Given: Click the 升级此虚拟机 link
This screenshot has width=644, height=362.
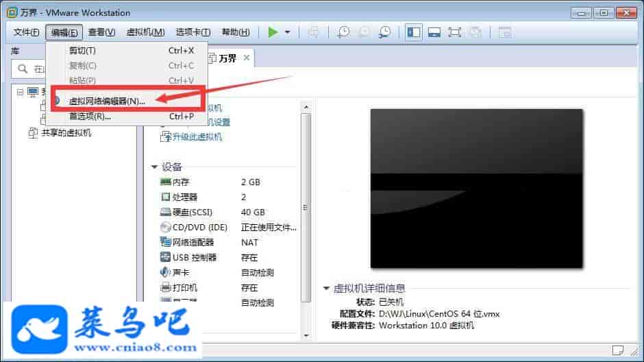Looking at the screenshot, I should [x=197, y=136].
